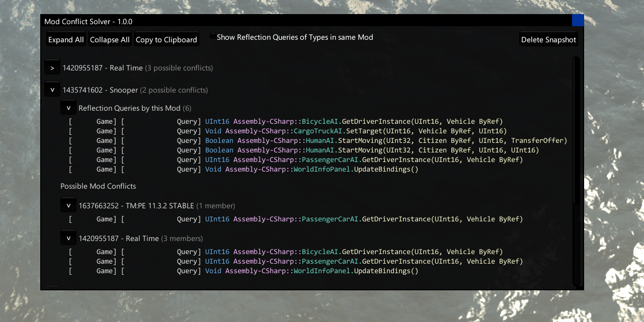
Task: Click the blue square in the title bar corner
Action: pos(578,20)
